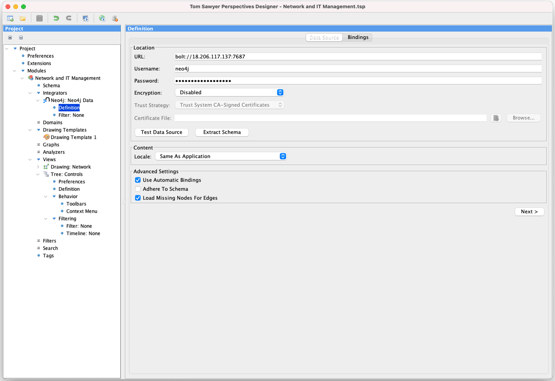Select Definition under Neo4j Data
This screenshot has width=555, height=381.
point(69,108)
